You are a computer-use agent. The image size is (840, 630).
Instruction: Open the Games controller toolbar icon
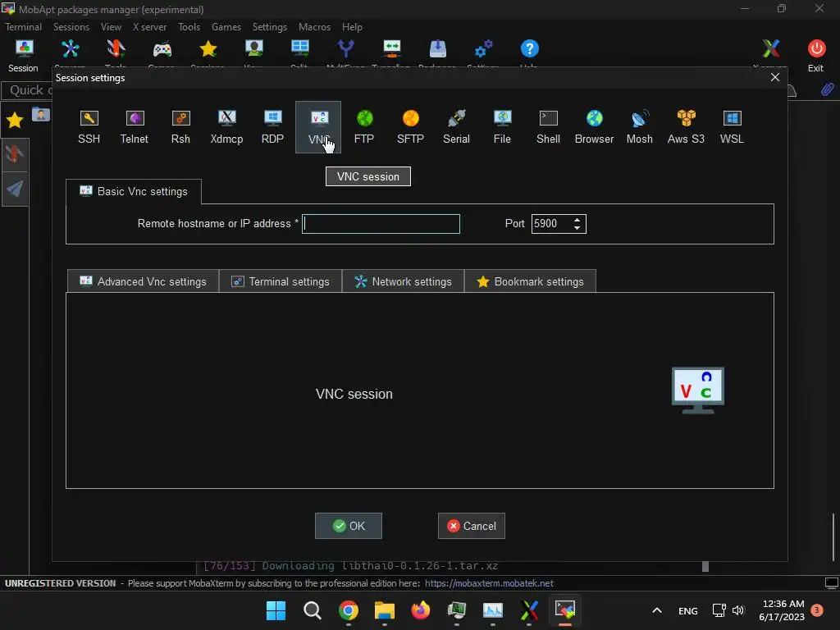point(162,49)
